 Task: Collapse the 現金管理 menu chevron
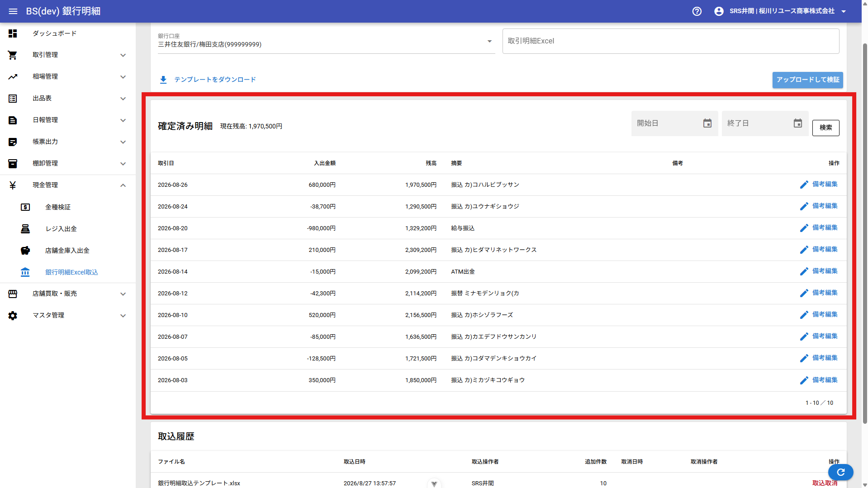coord(123,185)
